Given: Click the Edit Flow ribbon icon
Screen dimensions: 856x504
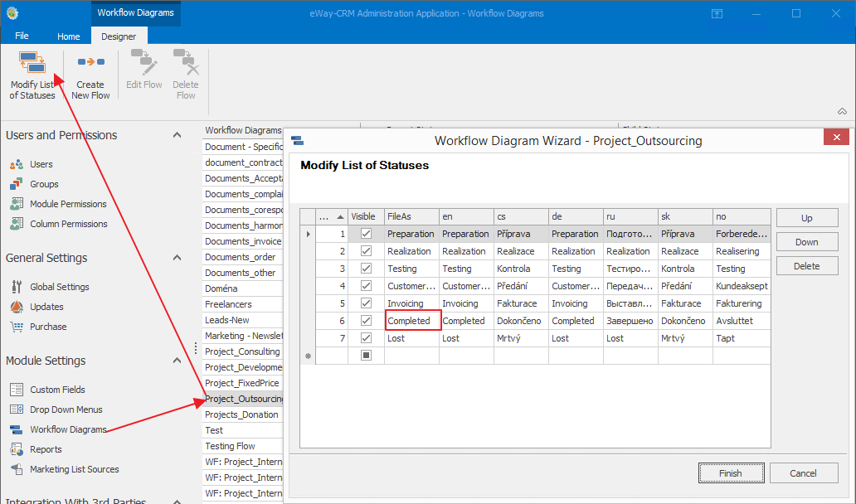Looking at the screenshot, I should (144, 62).
